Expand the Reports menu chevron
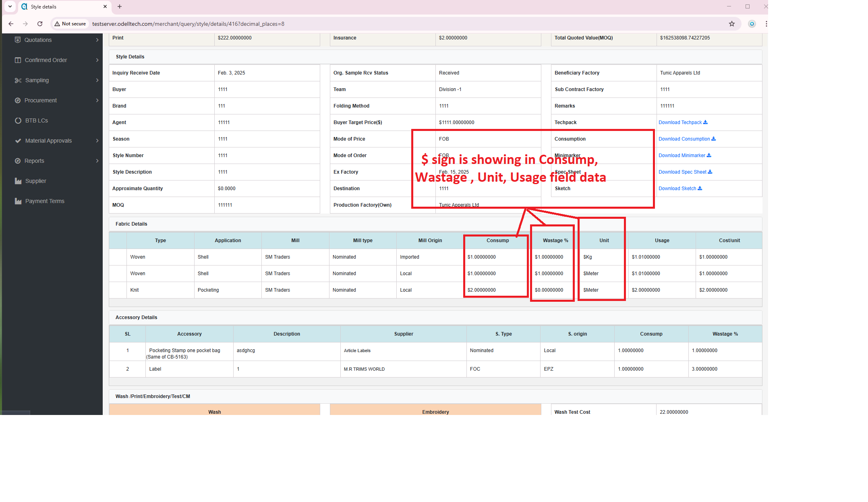The image size is (868, 502). coord(97,161)
